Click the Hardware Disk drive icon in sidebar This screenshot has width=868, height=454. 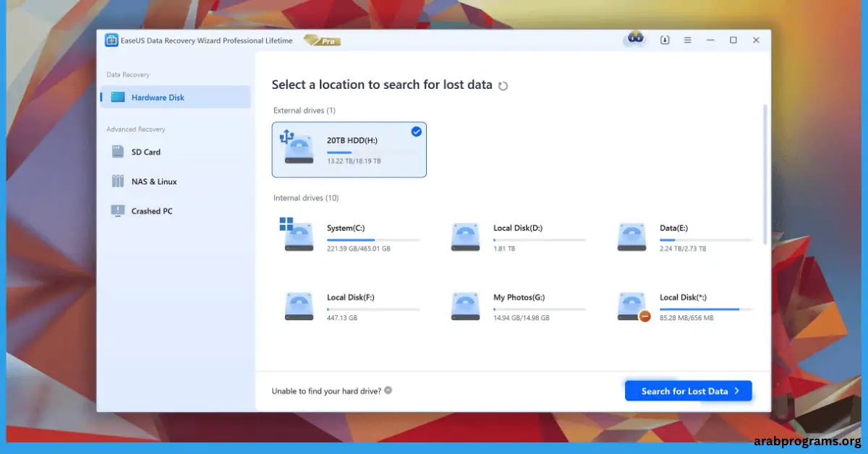point(118,97)
